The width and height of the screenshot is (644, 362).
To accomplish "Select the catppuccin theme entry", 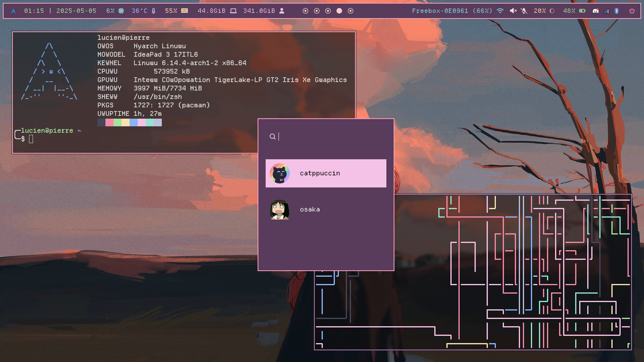I will pos(326,173).
